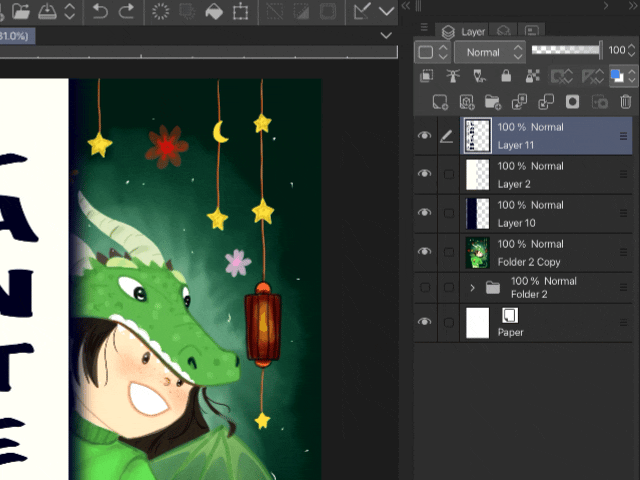Click the Undo arrow in the toolbar
The width and height of the screenshot is (640, 480).
(100, 12)
